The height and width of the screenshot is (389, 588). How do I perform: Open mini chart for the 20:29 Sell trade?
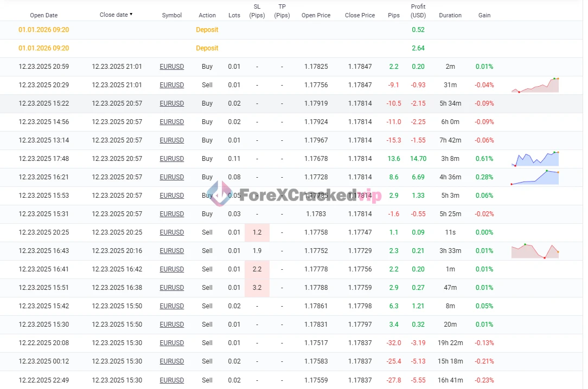pyautogui.click(x=535, y=85)
